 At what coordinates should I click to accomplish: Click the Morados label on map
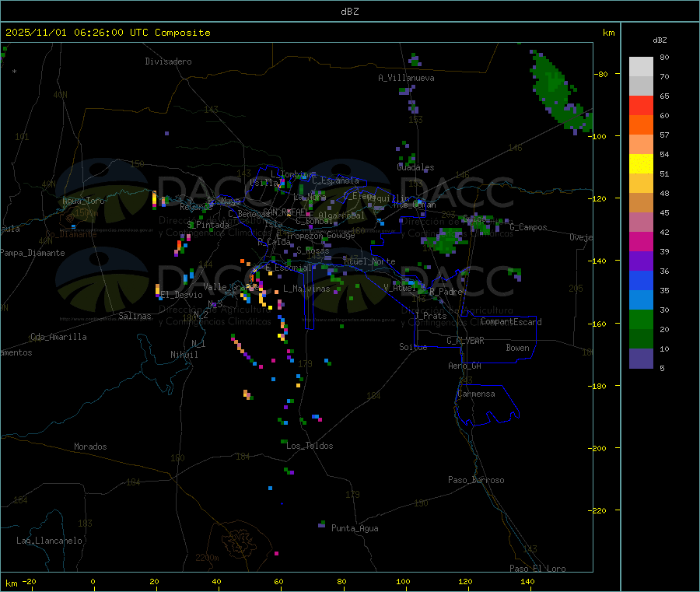90,447
